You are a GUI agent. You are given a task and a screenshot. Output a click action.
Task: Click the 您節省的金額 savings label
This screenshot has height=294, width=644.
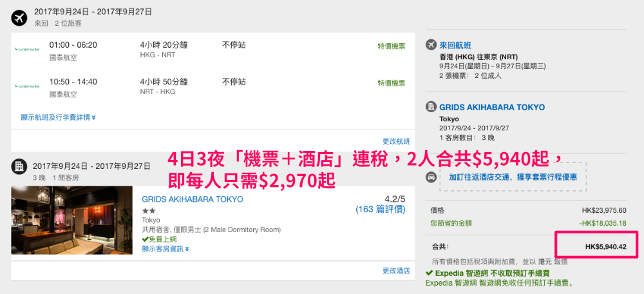point(451,223)
